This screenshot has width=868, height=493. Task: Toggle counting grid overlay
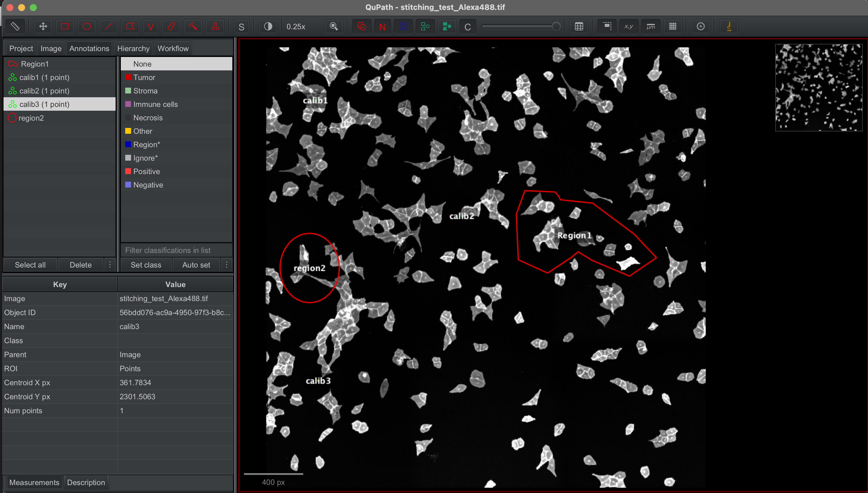(672, 26)
